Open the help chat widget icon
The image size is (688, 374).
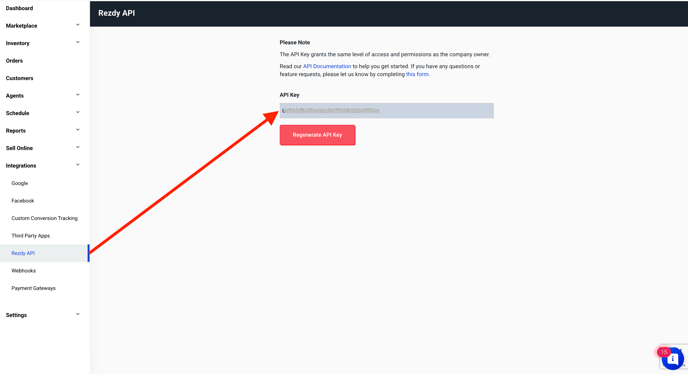coord(673,359)
